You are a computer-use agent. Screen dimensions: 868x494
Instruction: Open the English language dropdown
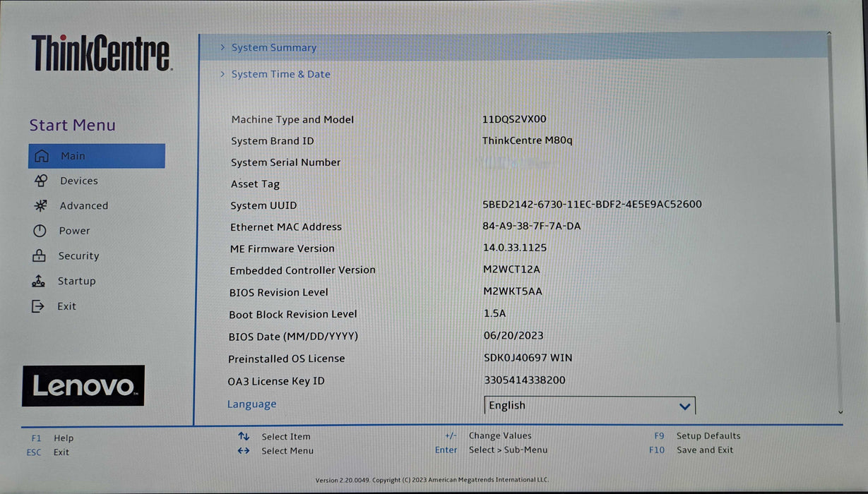(590, 405)
